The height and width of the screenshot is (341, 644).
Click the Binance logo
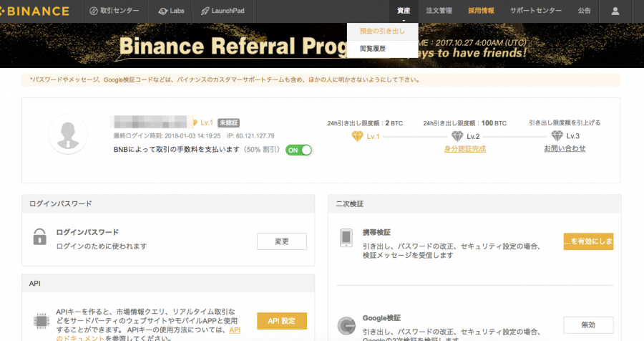(35, 11)
